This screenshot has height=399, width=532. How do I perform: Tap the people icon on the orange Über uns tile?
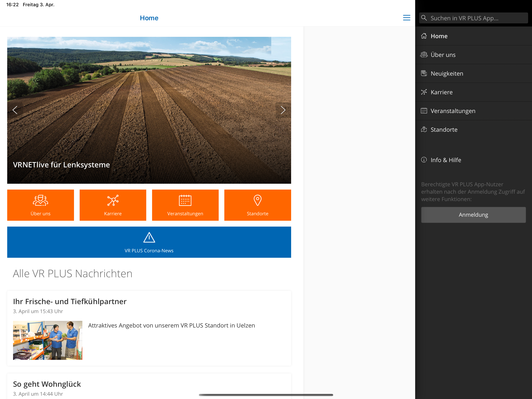click(x=40, y=200)
